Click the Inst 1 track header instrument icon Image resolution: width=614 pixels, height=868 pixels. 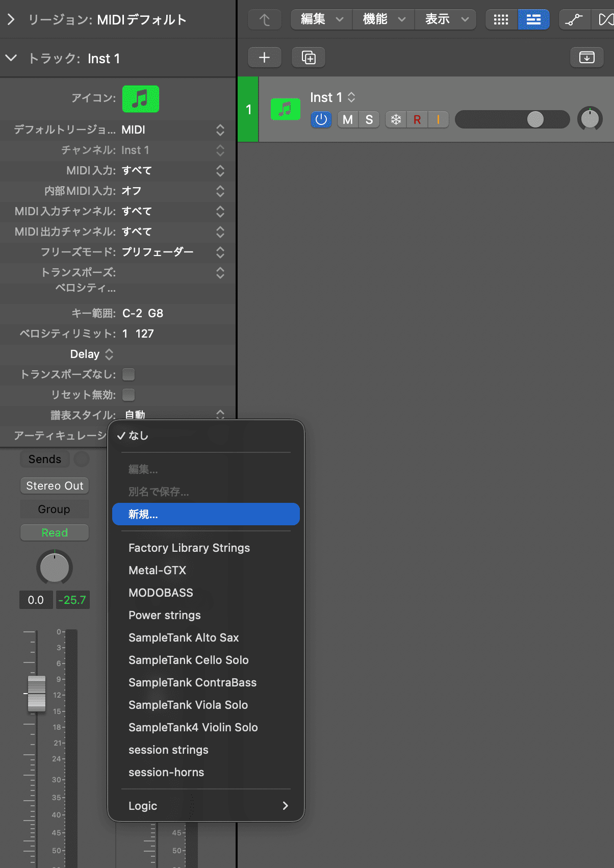tap(286, 109)
